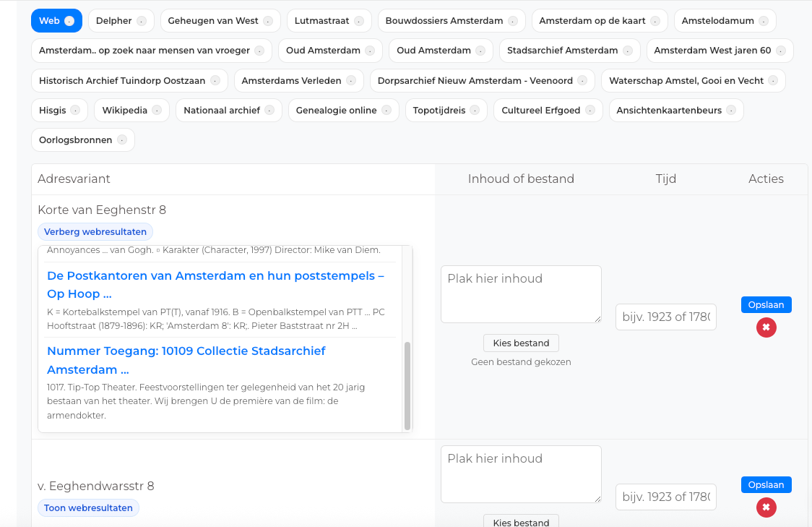Click the circle badge beside Topotijdreis
Screen dimensions: 812x527
[475, 111]
